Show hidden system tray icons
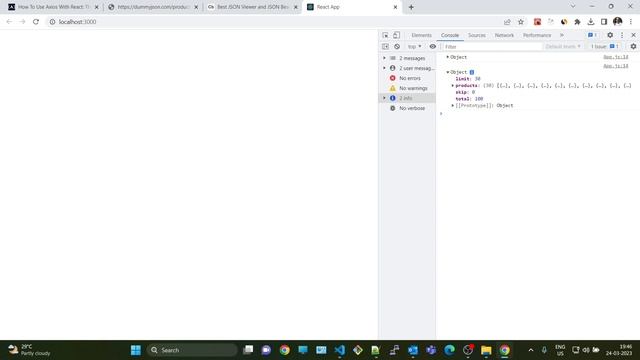This screenshot has height=360, width=640. click(531, 350)
